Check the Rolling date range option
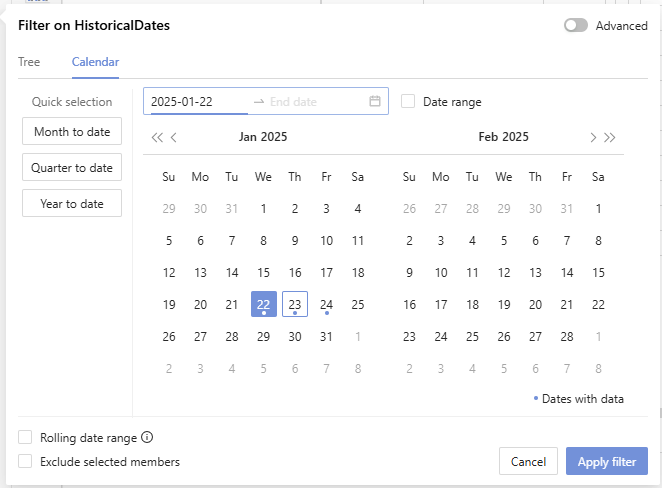This screenshot has width=662, height=488. pos(25,438)
